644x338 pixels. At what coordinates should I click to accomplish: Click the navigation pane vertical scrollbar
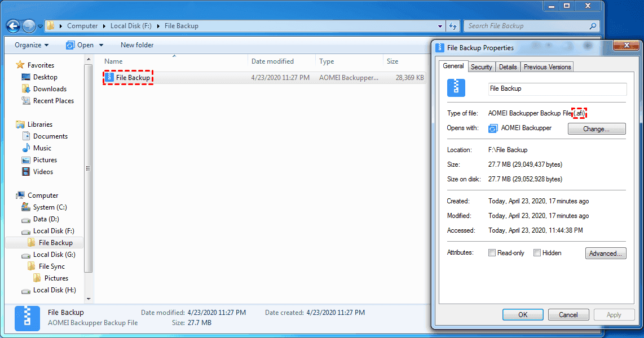click(88, 169)
